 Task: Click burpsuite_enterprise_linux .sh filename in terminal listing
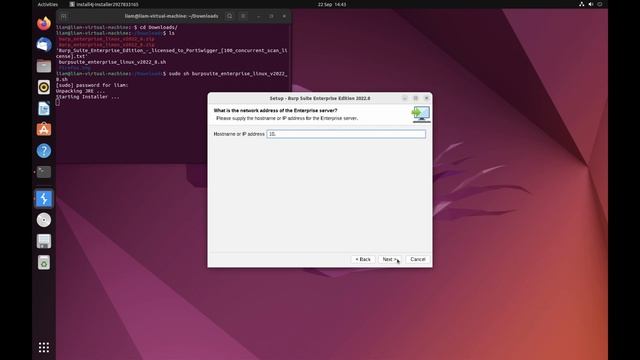pos(112,62)
